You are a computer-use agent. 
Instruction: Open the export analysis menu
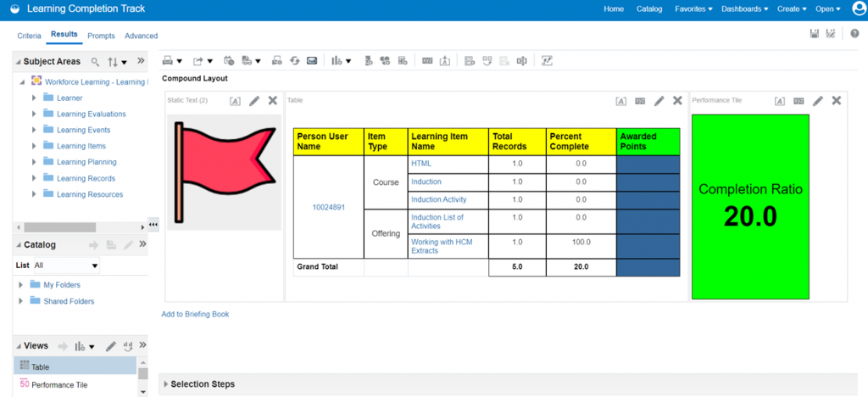(x=203, y=61)
